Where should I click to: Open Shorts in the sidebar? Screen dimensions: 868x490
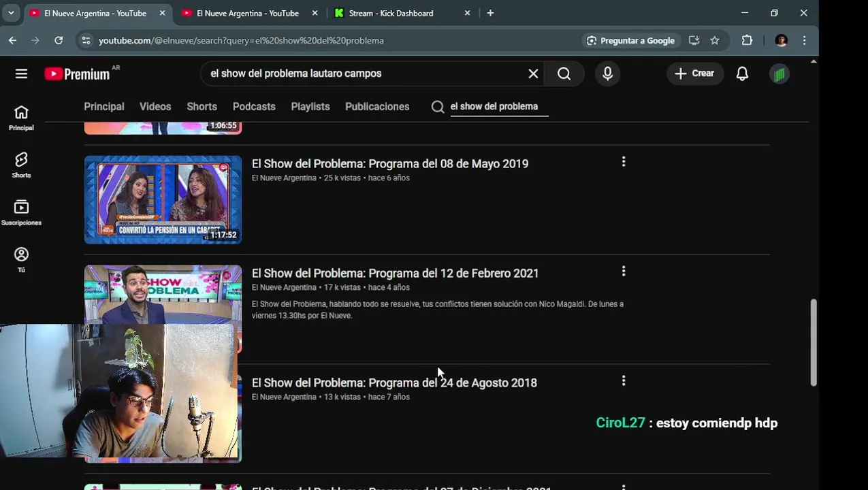[x=21, y=165]
